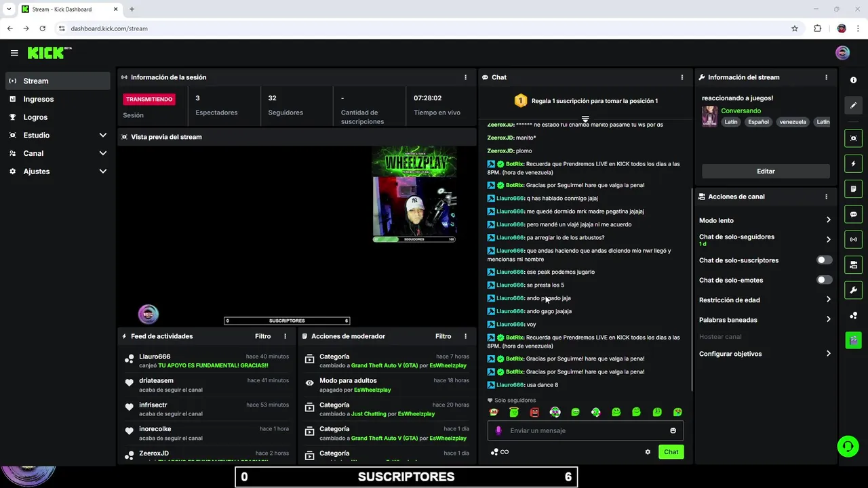The image size is (868, 488).
Task: Click the webcam thumbnail in stream preview
Action: coord(414,206)
